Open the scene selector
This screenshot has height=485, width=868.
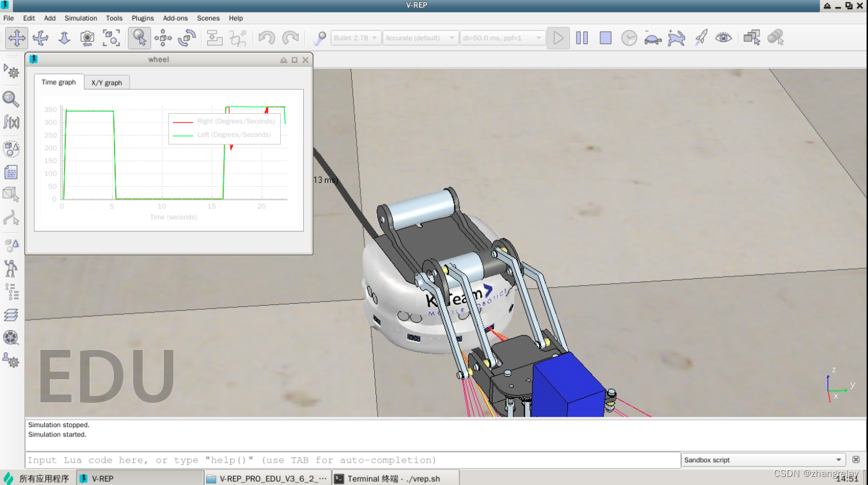point(776,38)
